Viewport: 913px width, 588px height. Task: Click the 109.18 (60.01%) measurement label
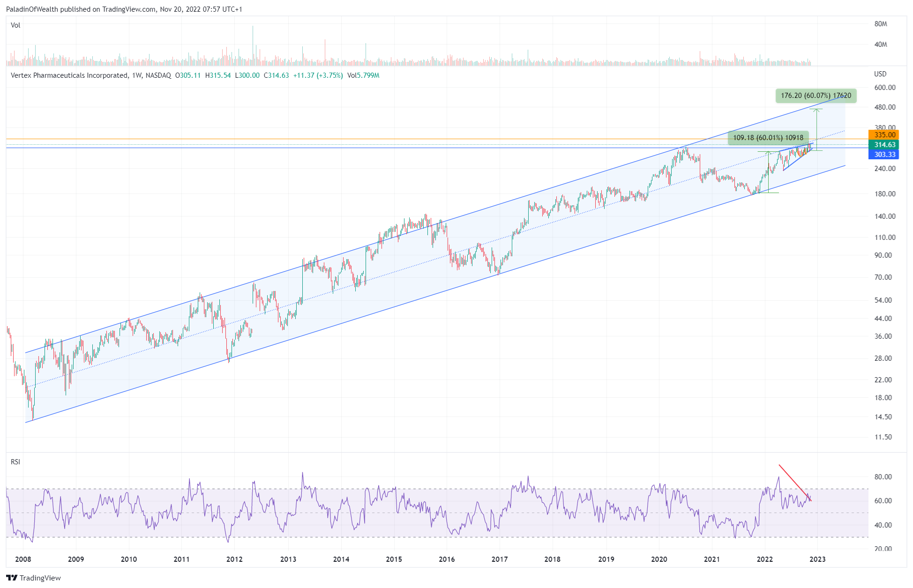point(768,138)
